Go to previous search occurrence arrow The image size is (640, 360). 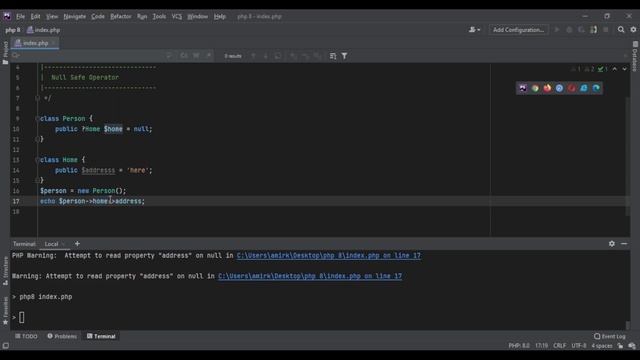253,56
